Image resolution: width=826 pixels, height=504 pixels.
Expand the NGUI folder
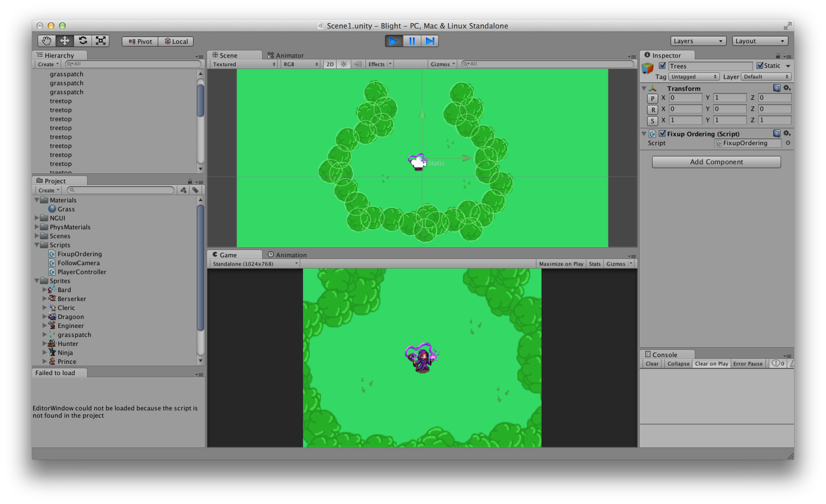pos(36,218)
